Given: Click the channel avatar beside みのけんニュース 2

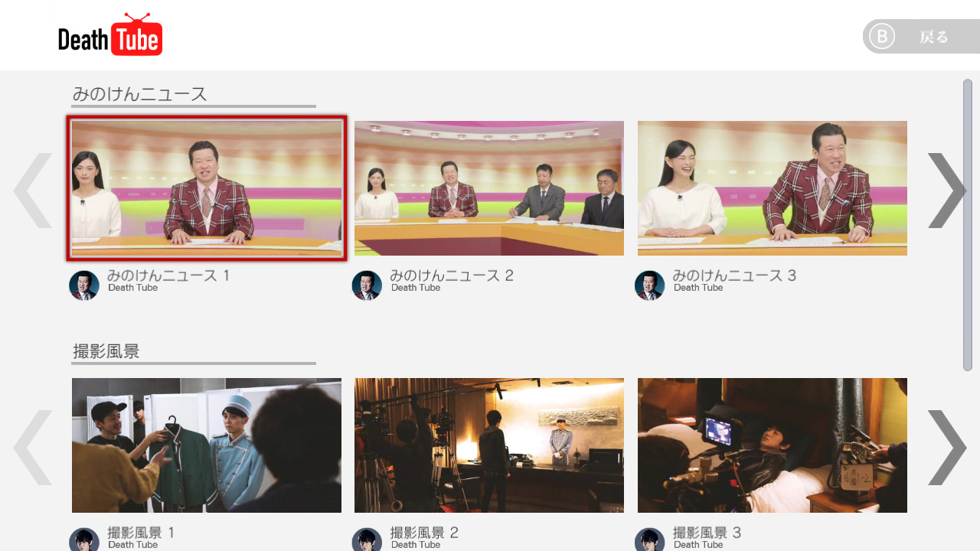Looking at the screenshot, I should pos(367,285).
